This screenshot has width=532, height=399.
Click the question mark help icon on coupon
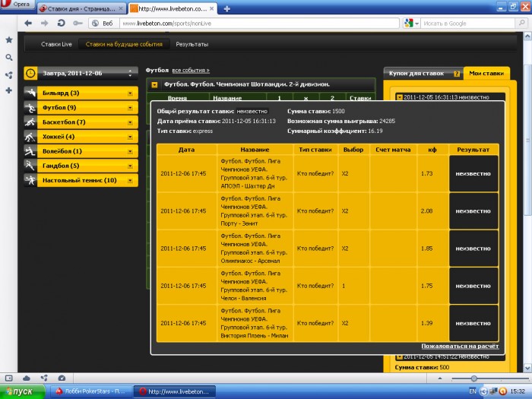point(457,74)
